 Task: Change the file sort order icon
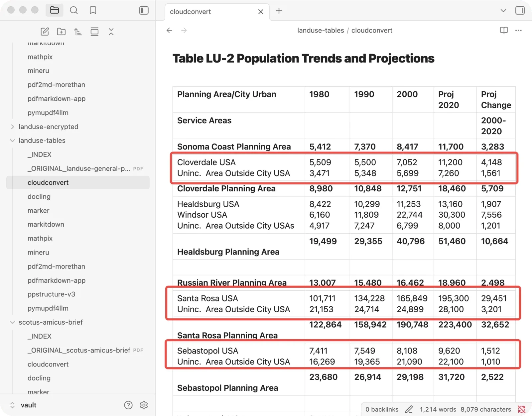coord(78,32)
